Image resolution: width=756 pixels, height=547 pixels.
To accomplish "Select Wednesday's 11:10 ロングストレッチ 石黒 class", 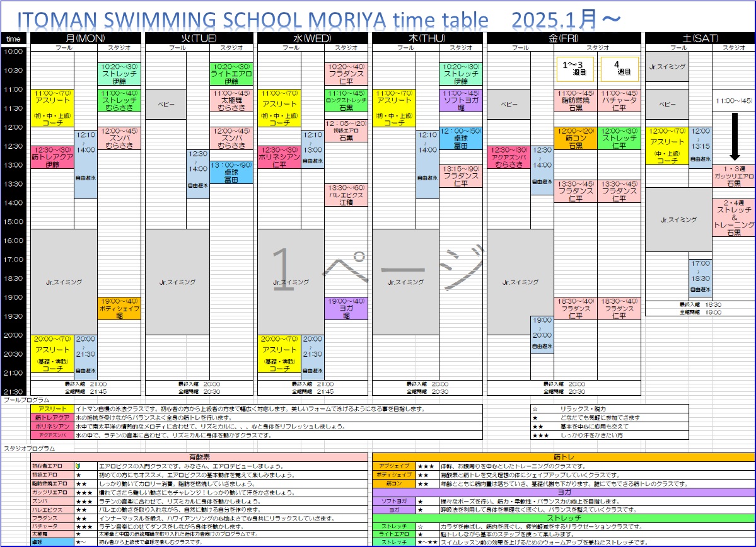I will point(346,100).
